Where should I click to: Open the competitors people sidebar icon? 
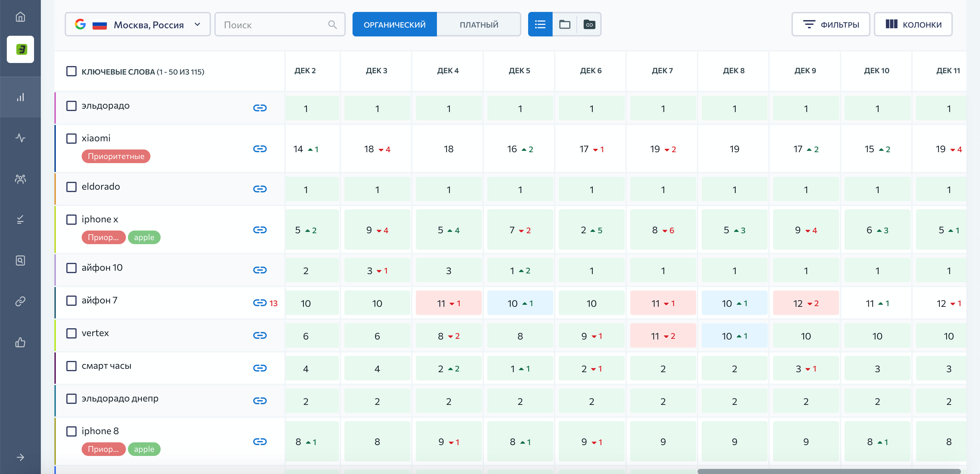[x=20, y=179]
